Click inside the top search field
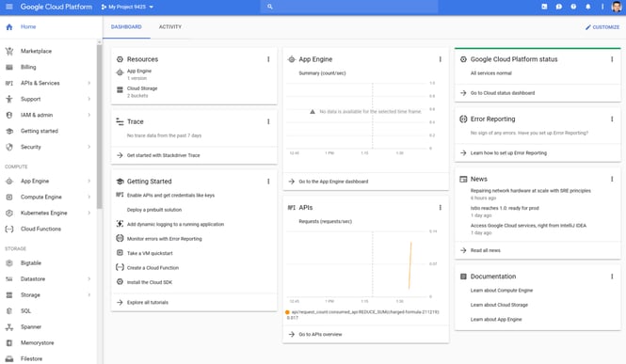Viewport: 626px width, 364px height. coord(349,7)
